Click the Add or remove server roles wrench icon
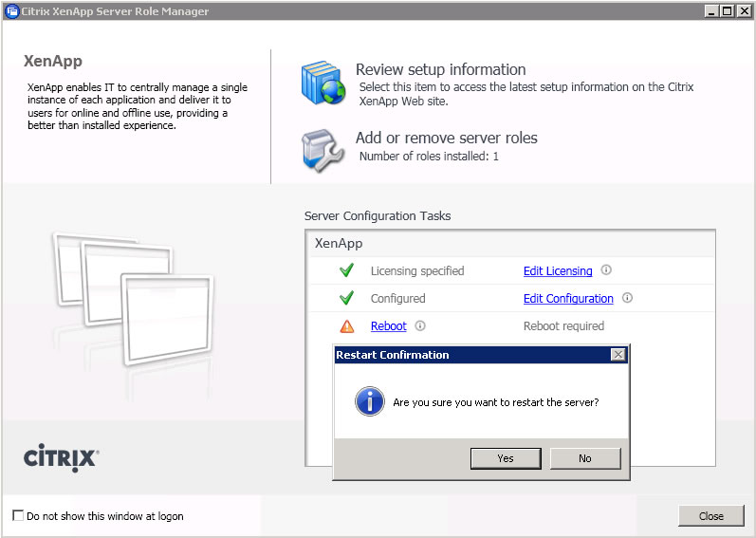 coord(323,151)
